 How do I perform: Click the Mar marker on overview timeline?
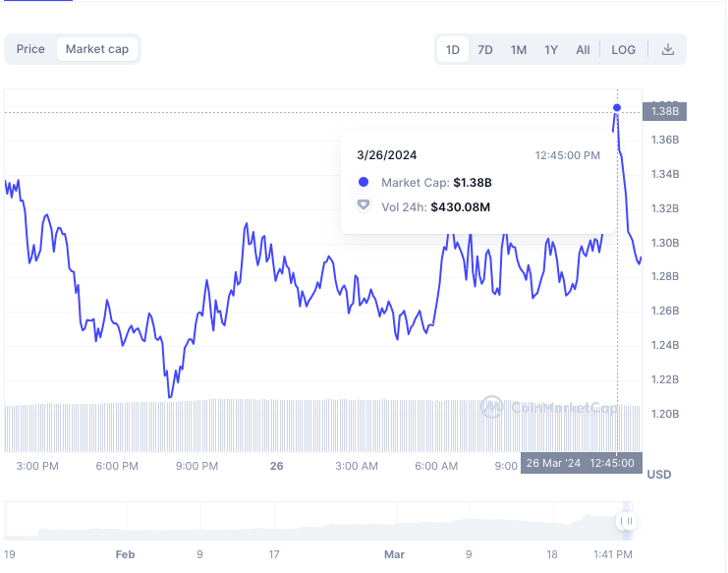[394, 554]
